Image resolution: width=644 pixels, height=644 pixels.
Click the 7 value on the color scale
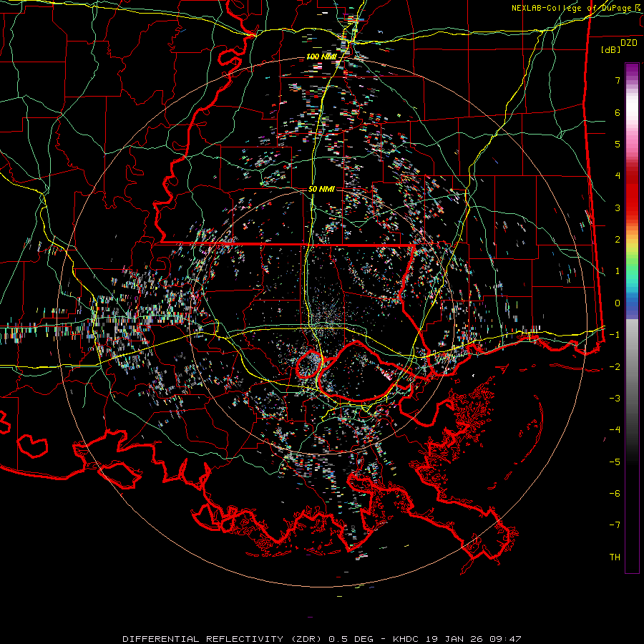point(618,80)
